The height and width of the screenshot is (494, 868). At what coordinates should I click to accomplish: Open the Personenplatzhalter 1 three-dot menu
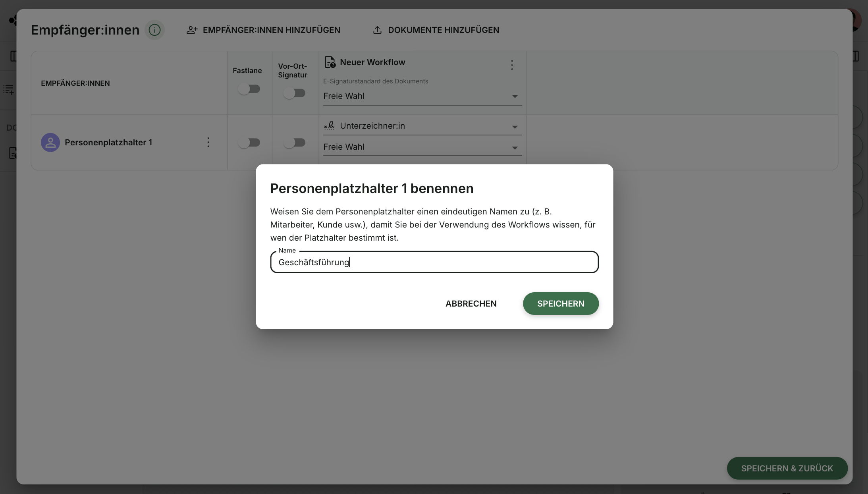(208, 142)
